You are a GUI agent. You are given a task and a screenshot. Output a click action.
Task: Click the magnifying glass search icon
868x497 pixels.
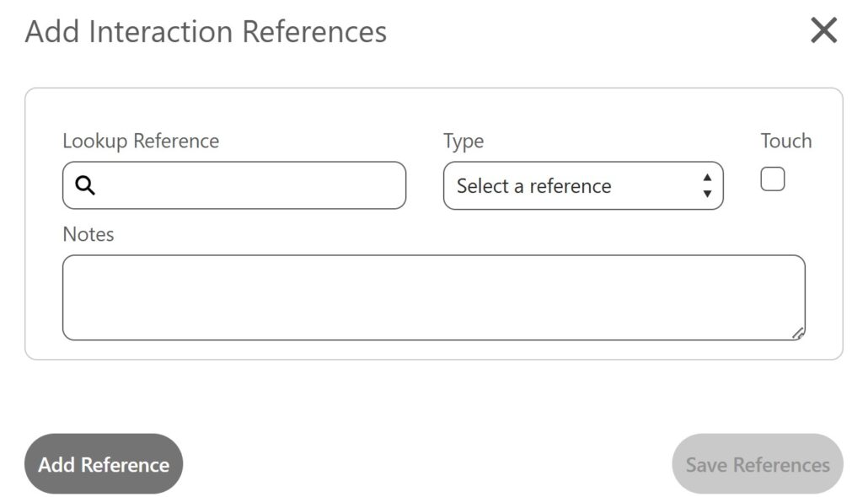coord(85,184)
